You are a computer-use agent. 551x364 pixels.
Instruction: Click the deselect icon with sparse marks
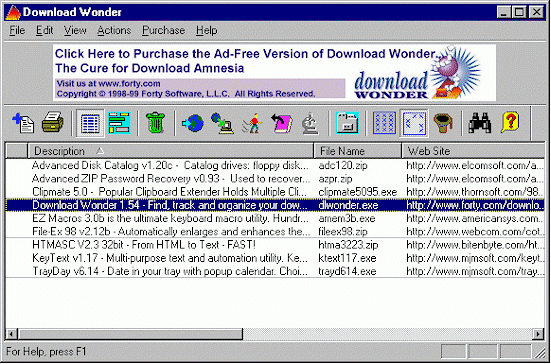tap(414, 123)
